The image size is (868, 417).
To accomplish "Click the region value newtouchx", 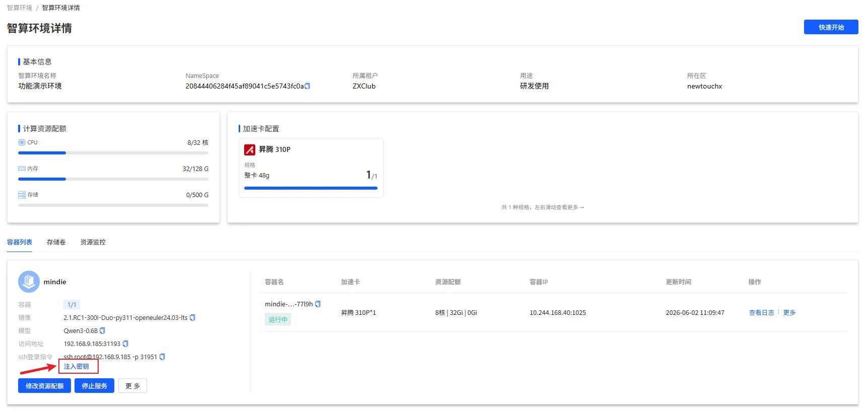I will (x=704, y=86).
